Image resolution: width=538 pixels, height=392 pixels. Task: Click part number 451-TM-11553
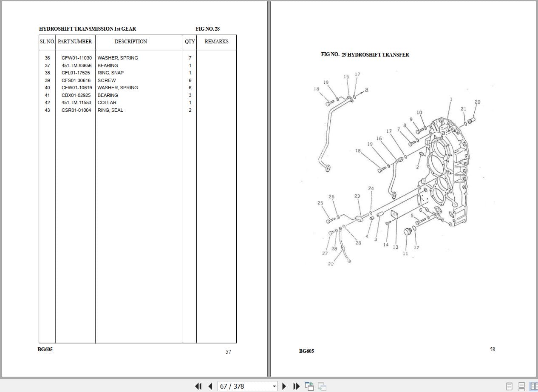[76, 102]
